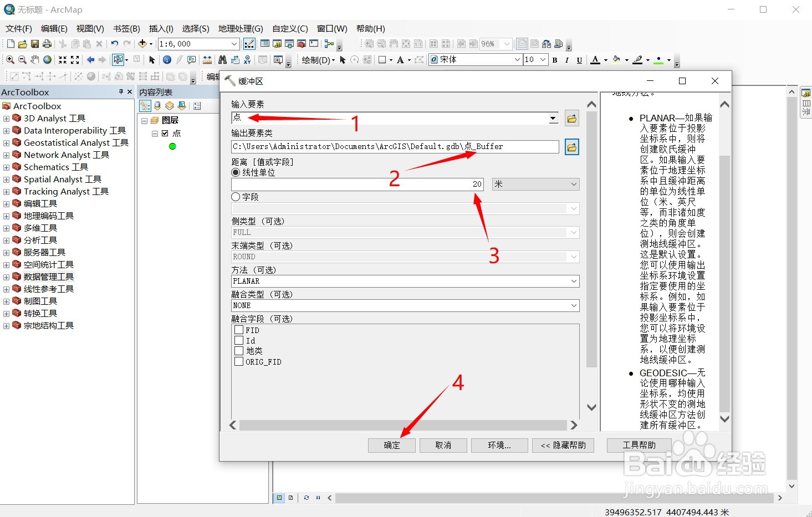Image resolution: width=812 pixels, height=517 pixels.
Task: Click the distance value input field
Action: tap(358, 184)
